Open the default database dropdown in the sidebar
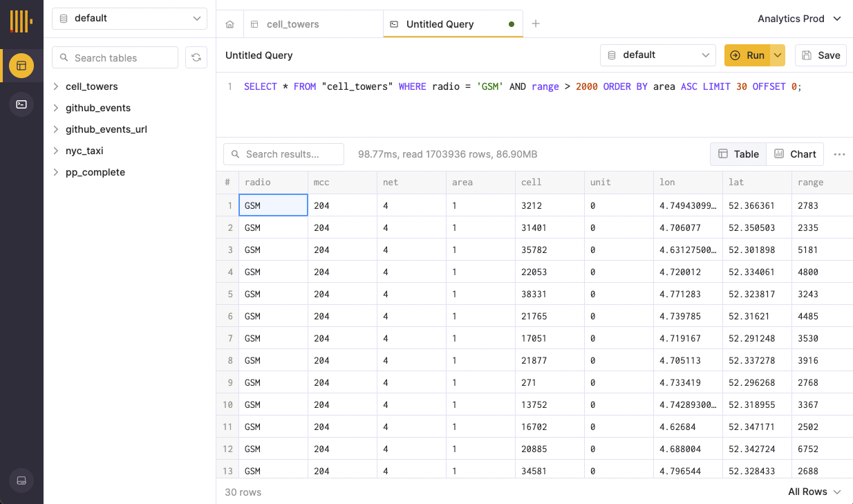The height and width of the screenshot is (504, 853). 129,19
